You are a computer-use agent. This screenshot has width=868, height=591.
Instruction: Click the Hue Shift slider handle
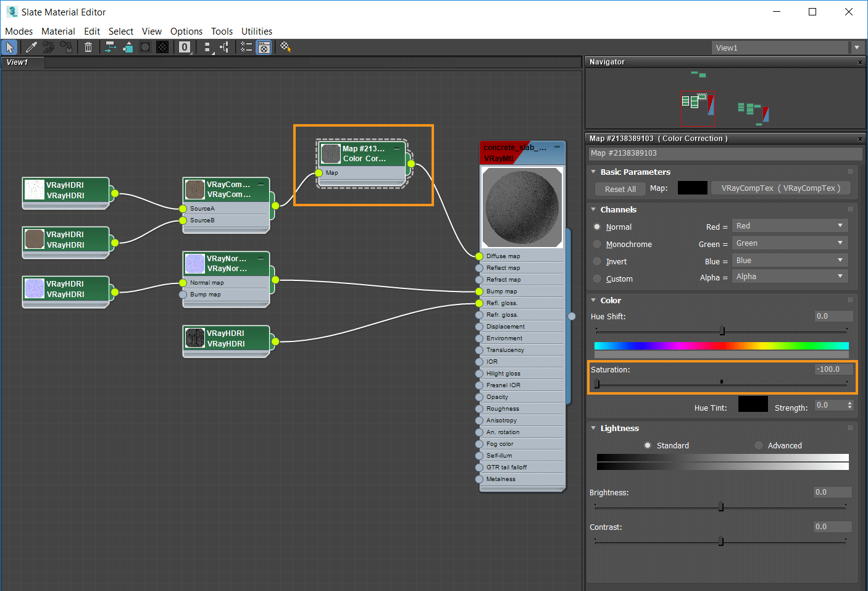(722, 330)
